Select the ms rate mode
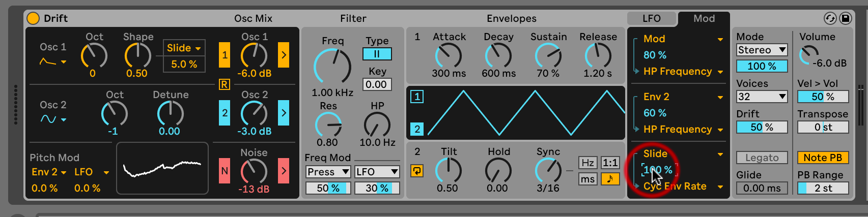 [587, 179]
